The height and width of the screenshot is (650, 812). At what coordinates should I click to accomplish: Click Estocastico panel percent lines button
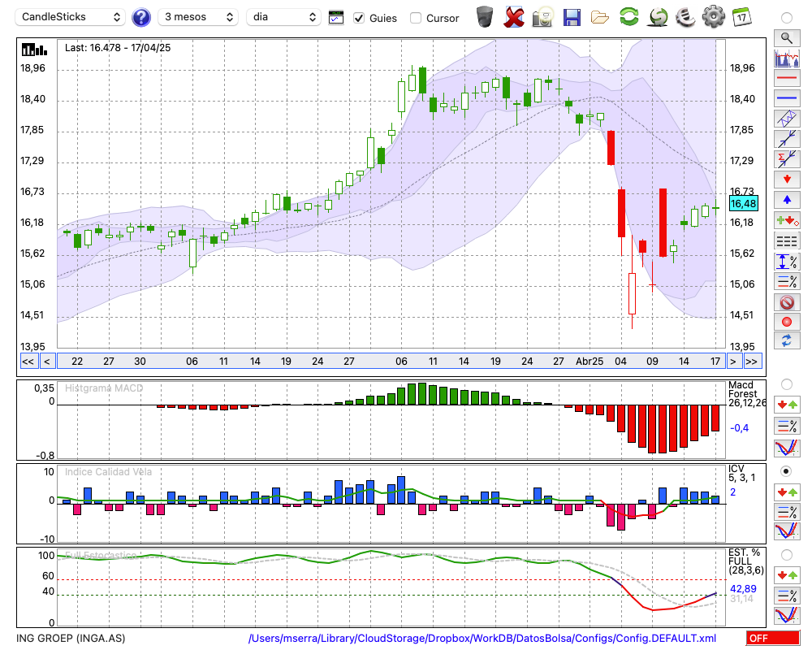(787, 596)
